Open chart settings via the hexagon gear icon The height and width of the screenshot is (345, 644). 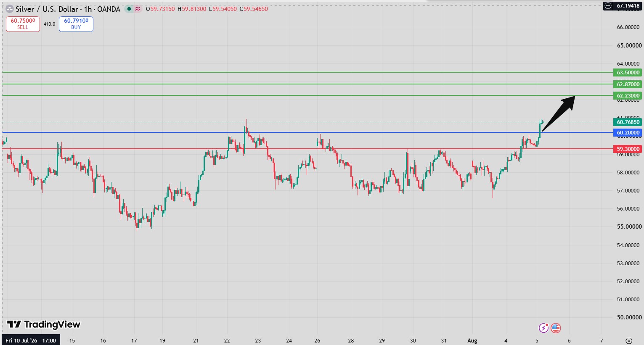coord(629,340)
